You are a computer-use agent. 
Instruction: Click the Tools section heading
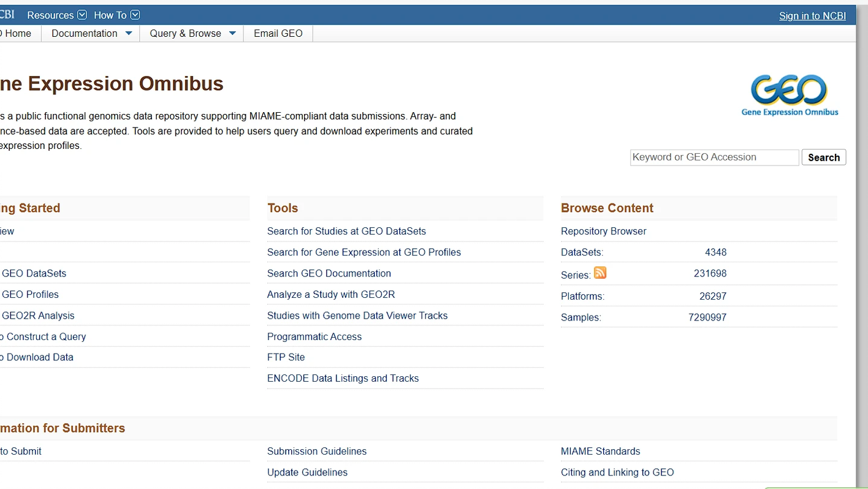coord(283,208)
